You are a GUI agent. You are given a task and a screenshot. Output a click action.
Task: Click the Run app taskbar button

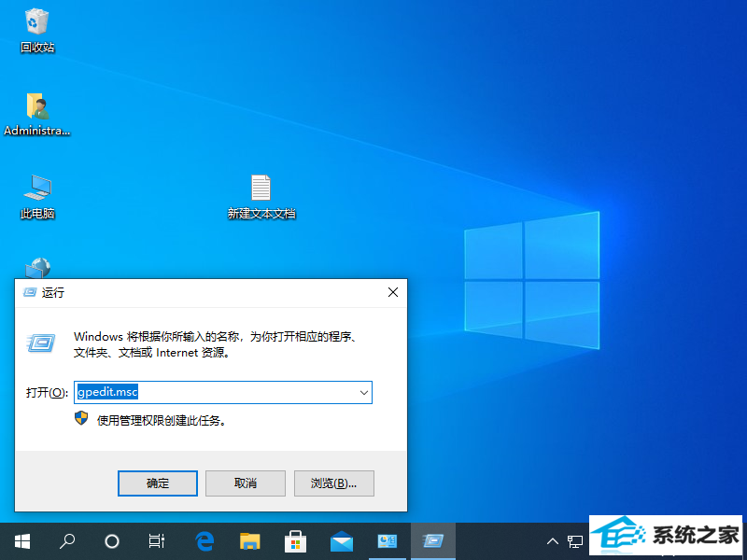click(x=433, y=541)
